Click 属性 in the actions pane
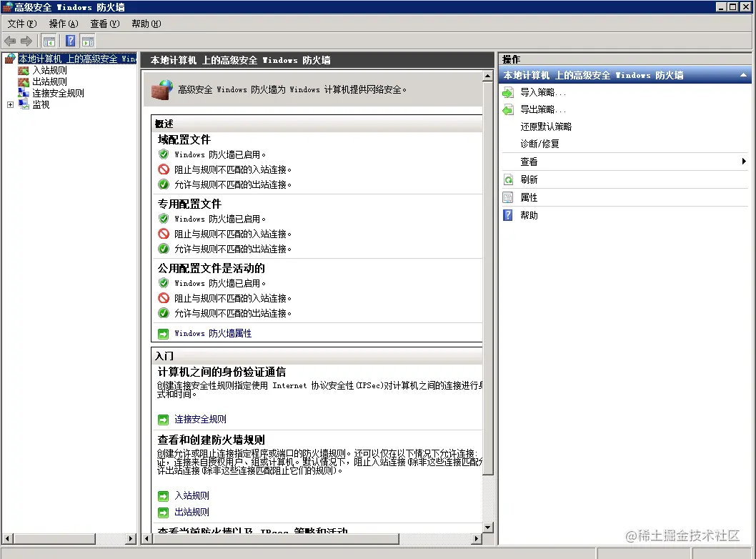The width and height of the screenshot is (756, 559). (x=529, y=198)
